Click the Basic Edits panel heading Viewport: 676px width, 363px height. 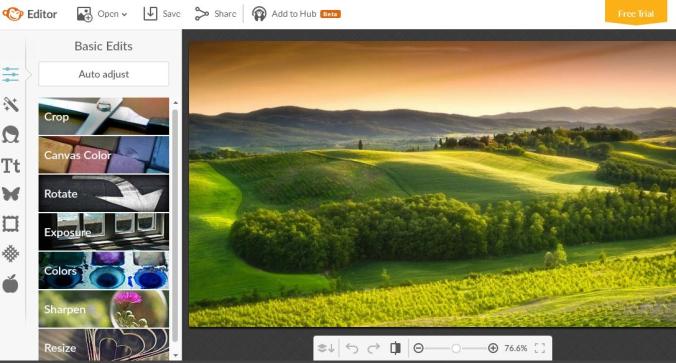coord(103,46)
